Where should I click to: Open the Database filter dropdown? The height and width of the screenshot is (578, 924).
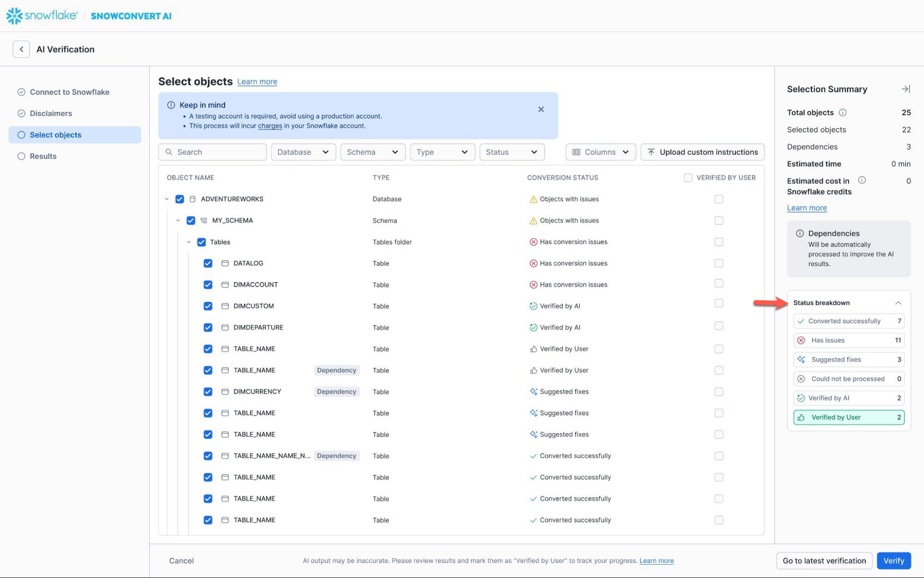[303, 152]
